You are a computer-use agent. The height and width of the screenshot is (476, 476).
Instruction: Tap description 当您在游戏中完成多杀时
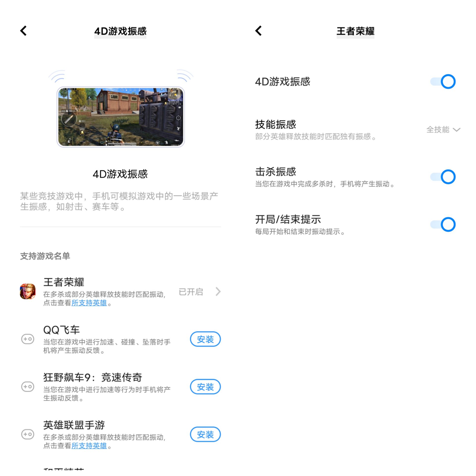325,184
